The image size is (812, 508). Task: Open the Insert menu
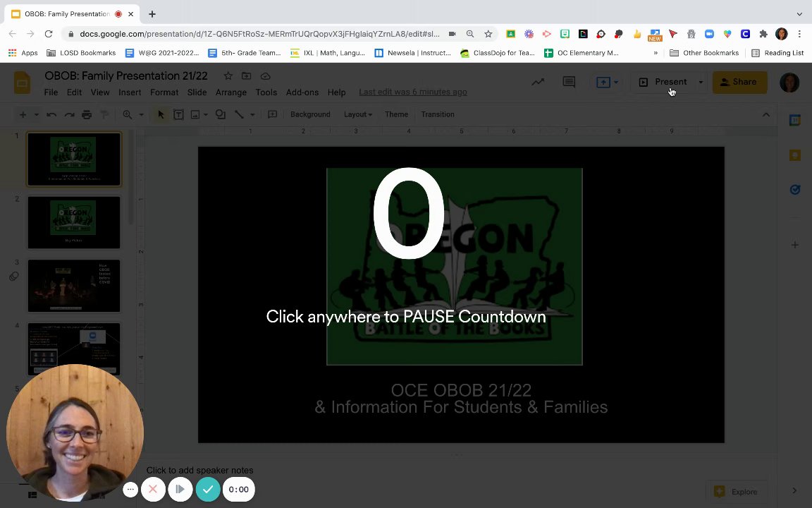point(130,92)
